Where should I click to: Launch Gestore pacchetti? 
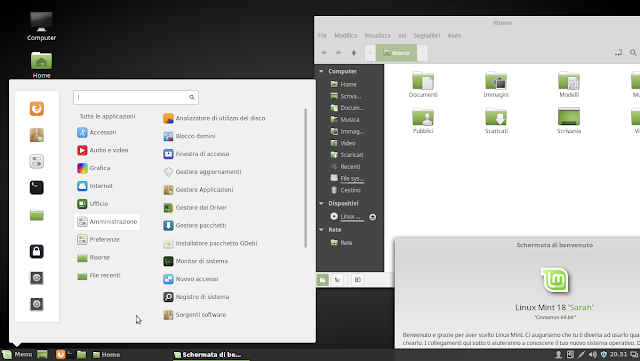click(x=195, y=225)
